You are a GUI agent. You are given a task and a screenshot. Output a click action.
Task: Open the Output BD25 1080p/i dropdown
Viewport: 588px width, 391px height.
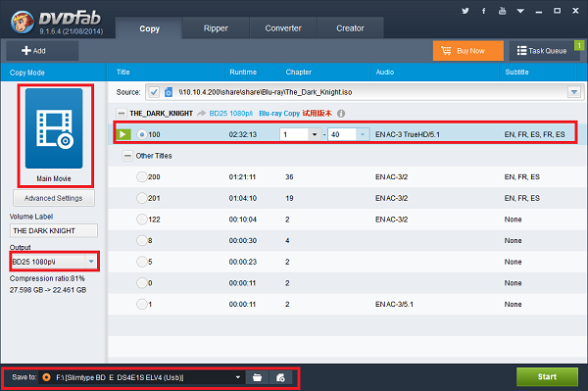[54, 262]
